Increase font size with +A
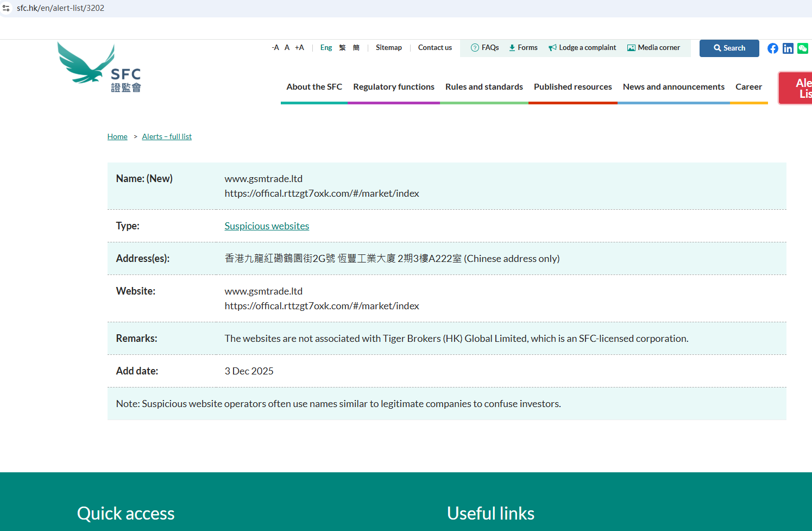This screenshot has height=531, width=812. pos(299,48)
